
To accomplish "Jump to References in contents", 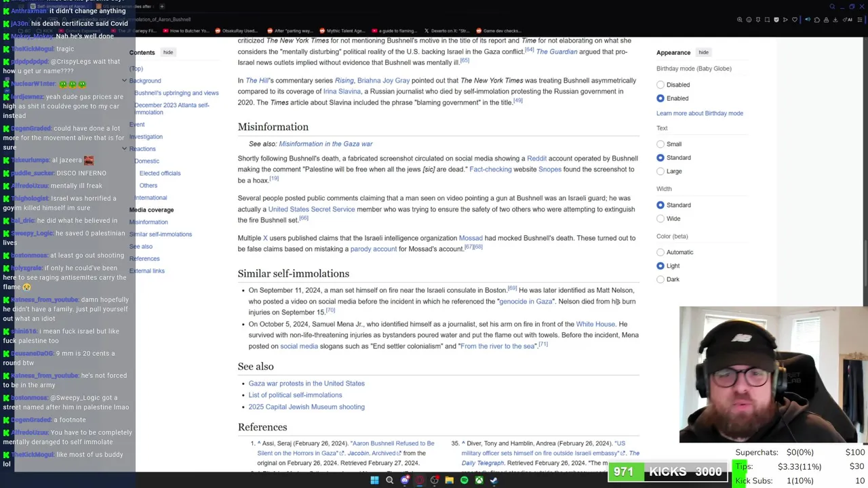I will coord(144,258).
